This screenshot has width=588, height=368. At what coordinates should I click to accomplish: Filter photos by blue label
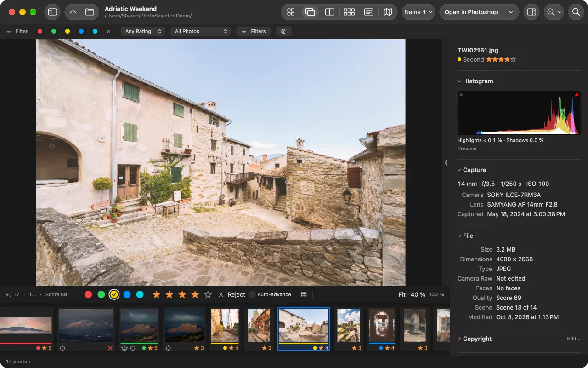[81, 31]
